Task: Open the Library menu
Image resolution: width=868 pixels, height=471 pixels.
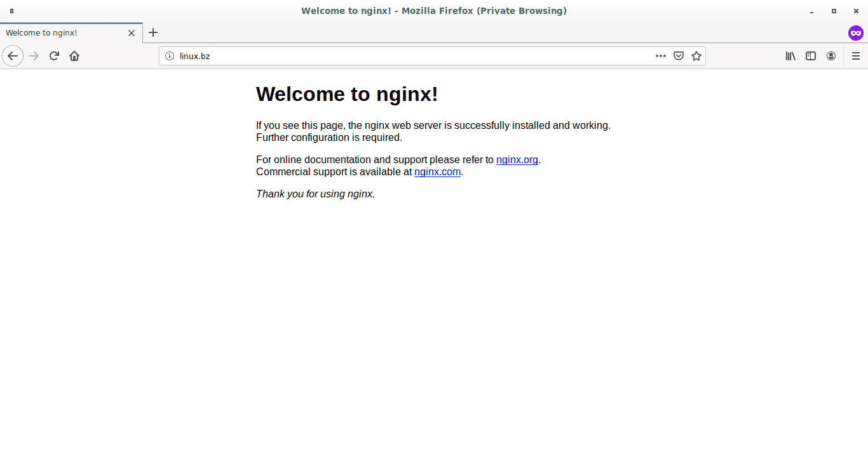Action: 790,56
